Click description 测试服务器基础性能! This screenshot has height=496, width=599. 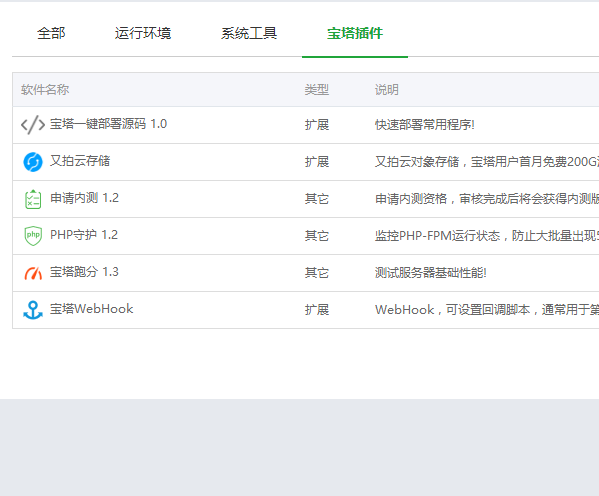(x=431, y=273)
